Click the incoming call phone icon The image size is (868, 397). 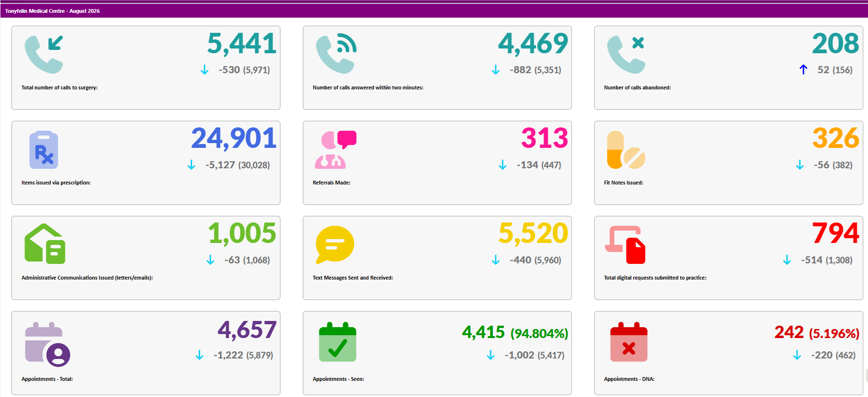44,55
